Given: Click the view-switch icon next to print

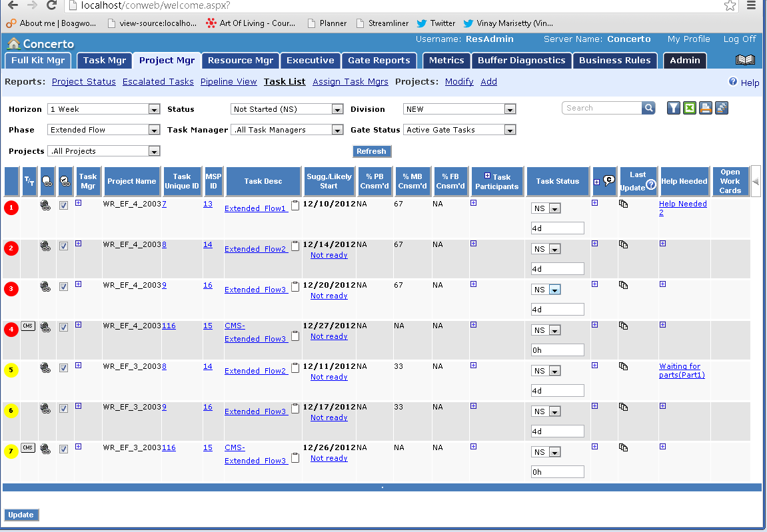Looking at the screenshot, I should pyautogui.click(x=722, y=108).
